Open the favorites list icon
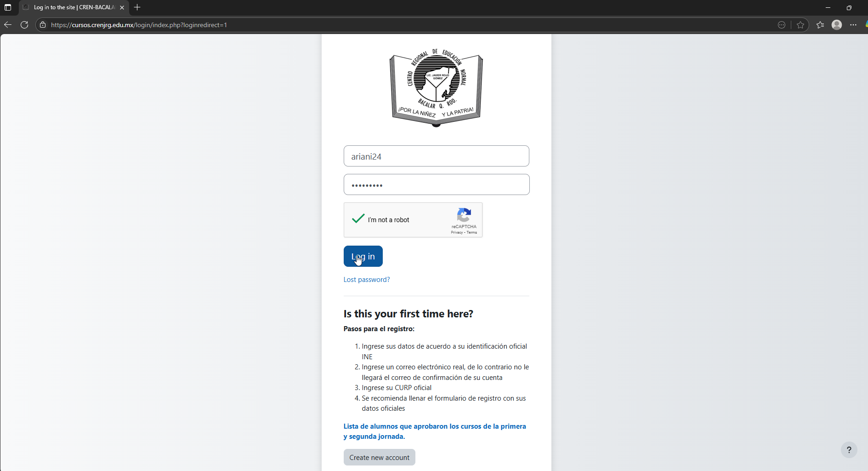The height and width of the screenshot is (471, 868). pos(820,25)
